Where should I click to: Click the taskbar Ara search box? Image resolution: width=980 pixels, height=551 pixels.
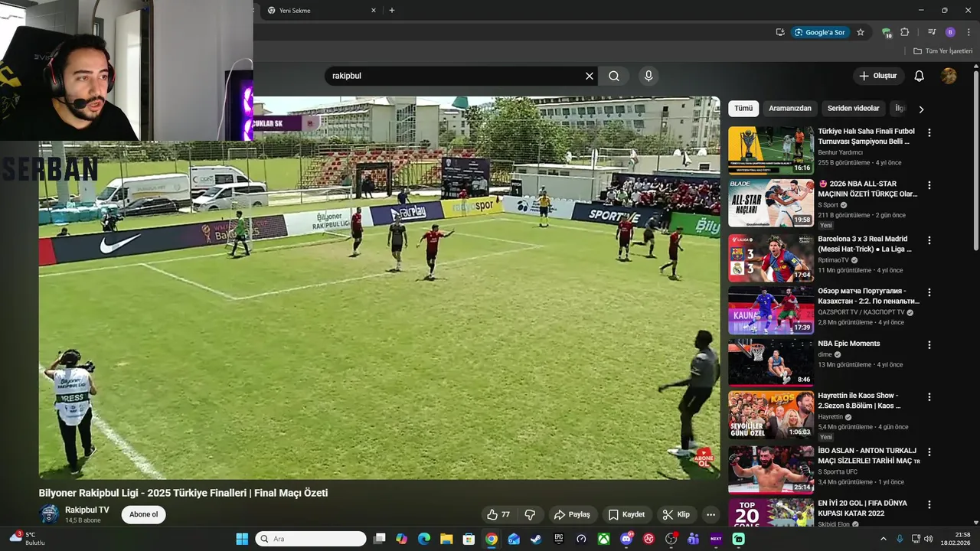coord(311,539)
